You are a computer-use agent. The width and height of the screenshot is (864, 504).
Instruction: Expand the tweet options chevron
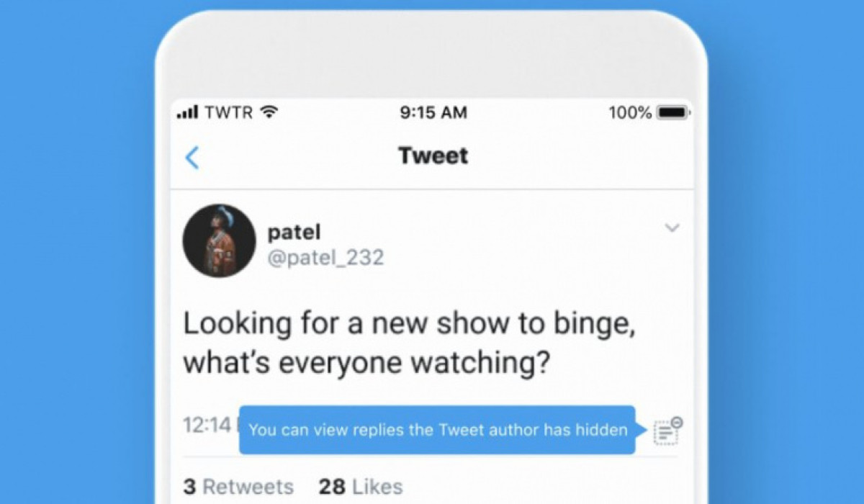tap(672, 228)
